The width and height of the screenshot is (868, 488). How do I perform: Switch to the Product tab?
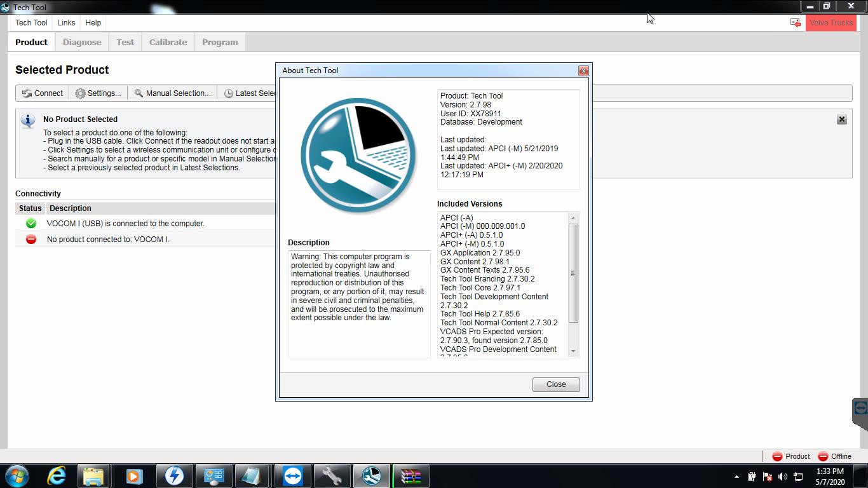coord(31,42)
